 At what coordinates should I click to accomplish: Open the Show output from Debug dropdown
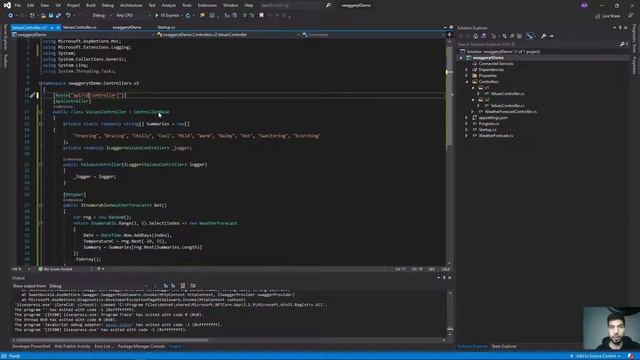(x=99, y=286)
